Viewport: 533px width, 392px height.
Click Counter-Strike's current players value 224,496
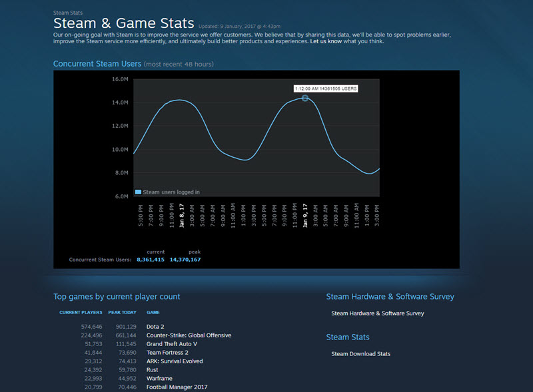pyautogui.click(x=91, y=335)
